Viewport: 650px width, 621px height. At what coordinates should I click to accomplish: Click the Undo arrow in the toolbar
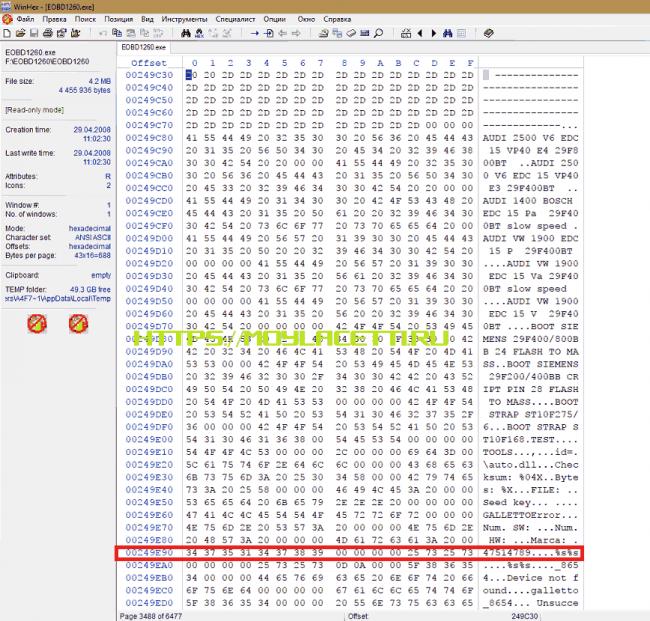point(103,33)
